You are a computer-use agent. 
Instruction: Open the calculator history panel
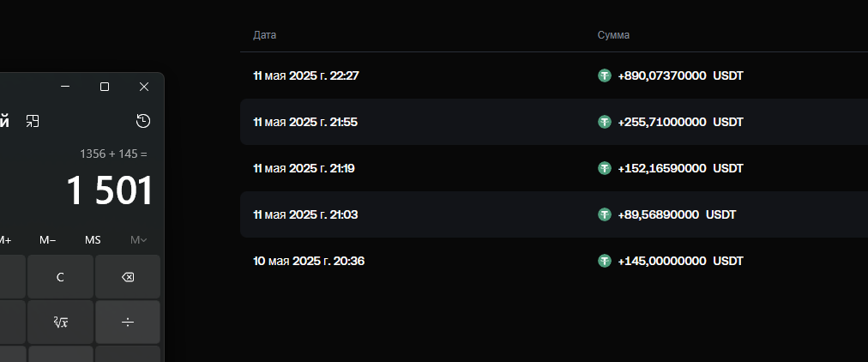[x=143, y=121]
